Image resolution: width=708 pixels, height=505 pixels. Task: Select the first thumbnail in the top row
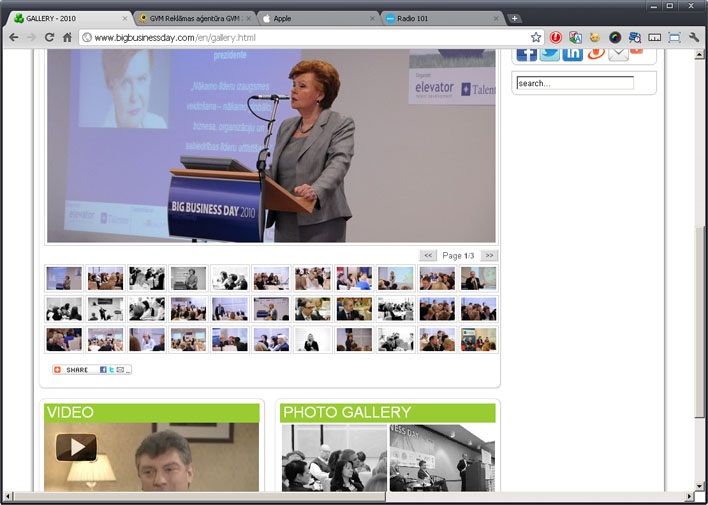(64, 278)
